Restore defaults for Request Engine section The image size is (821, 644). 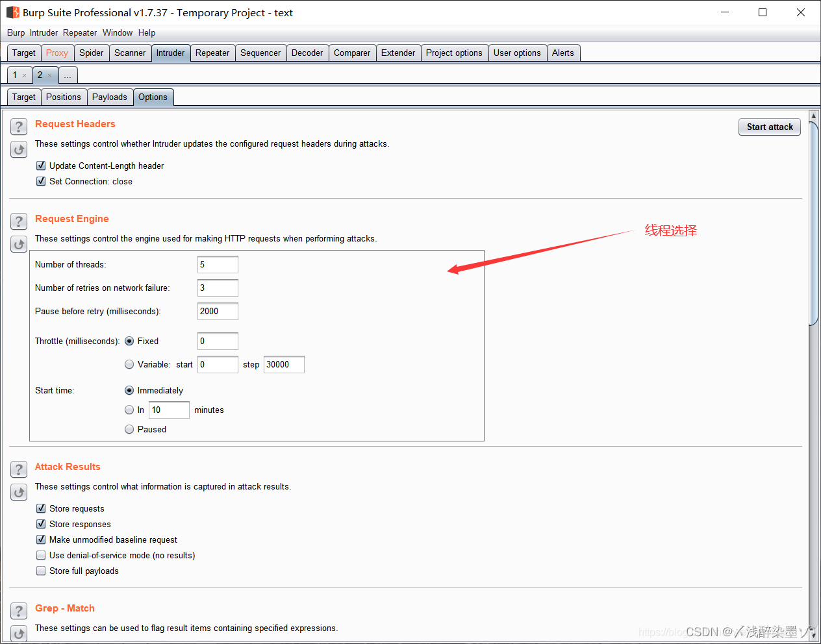click(x=19, y=245)
